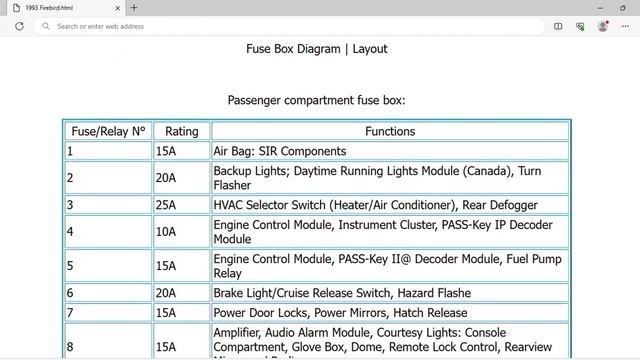Screen dimensions: 640x360
Task: Open browser essentials heart icon
Action: (x=580, y=26)
